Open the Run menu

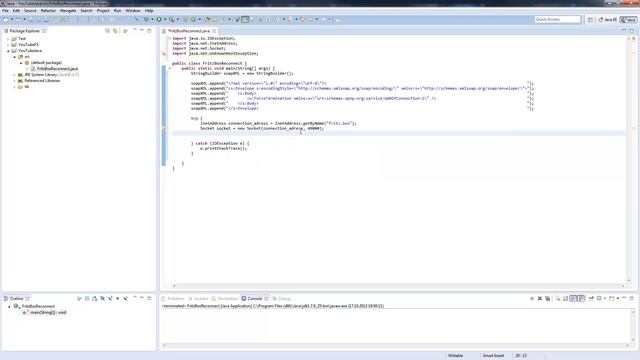coord(118,11)
